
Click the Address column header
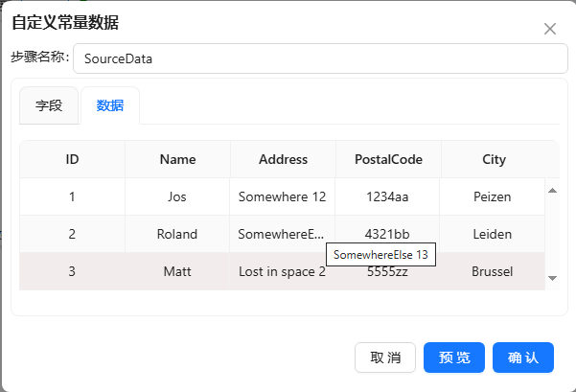pyautogui.click(x=283, y=159)
